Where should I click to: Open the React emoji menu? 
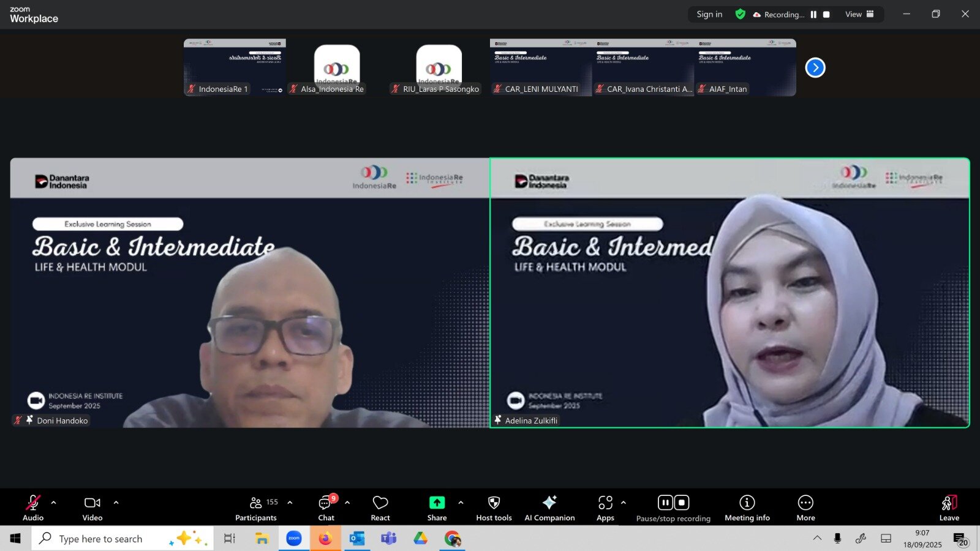[380, 508]
